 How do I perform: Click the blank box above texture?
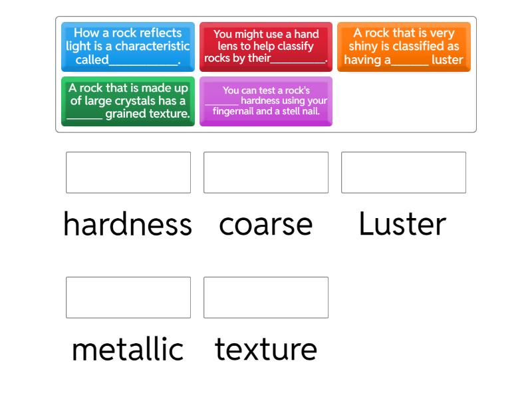click(x=266, y=297)
